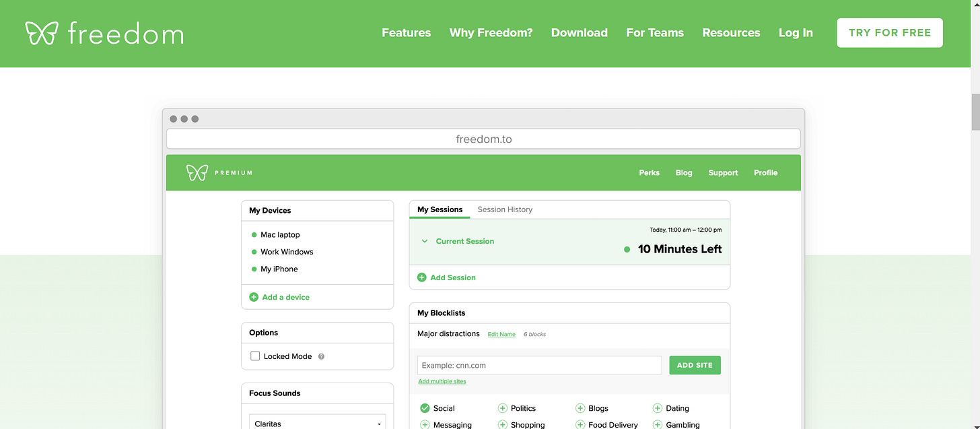
Task: Add the Dating category
Action: tap(658, 408)
